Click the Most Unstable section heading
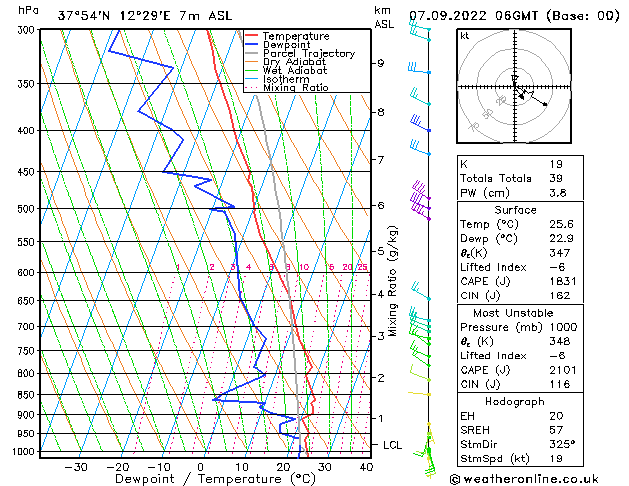Screen dimensions: 629x486 point(513,313)
